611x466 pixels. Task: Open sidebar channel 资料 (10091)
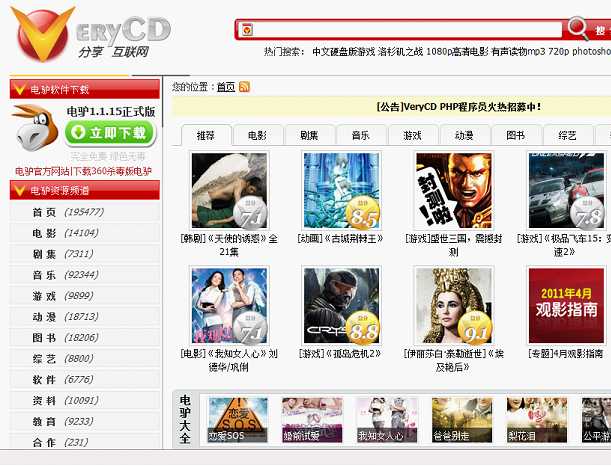pos(85,401)
